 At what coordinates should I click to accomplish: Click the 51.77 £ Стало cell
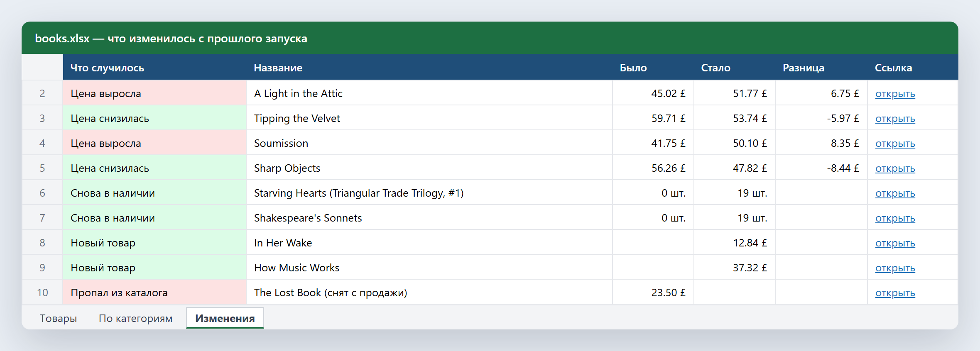pyautogui.click(x=735, y=93)
